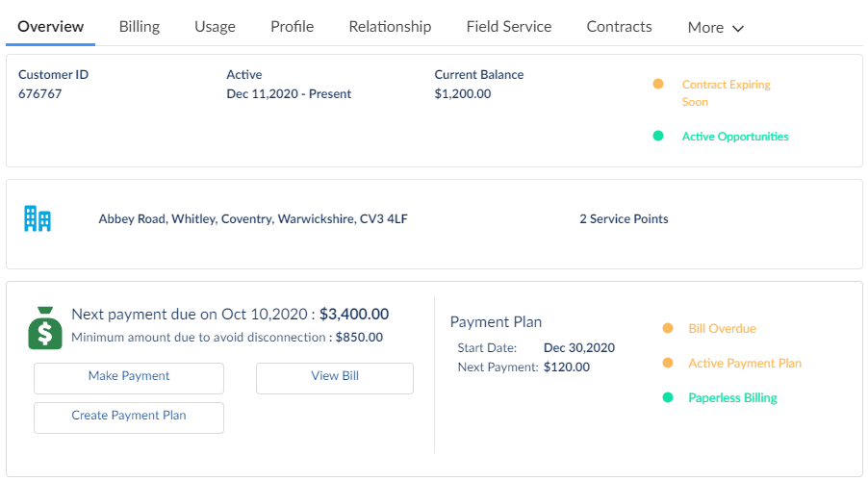
Task: Click the 2 Service Points text
Action: point(624,218)
